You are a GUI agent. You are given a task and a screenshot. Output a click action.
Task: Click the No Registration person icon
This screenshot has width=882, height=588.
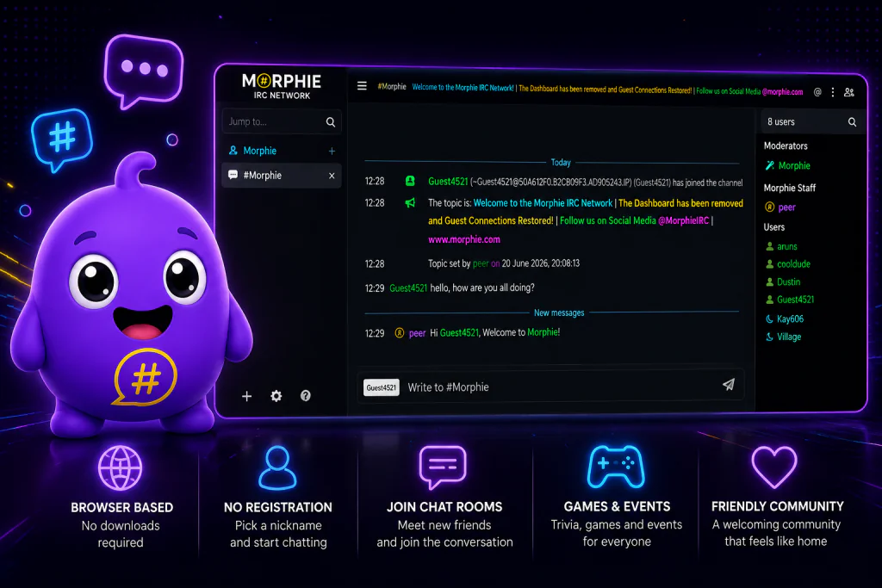(278, 467)
